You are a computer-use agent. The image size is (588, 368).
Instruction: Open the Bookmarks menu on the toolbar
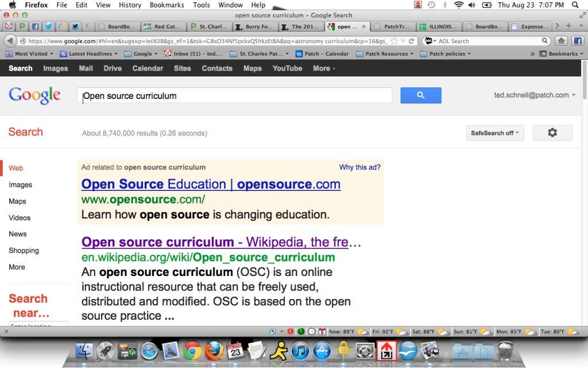click(x=562, y=53)
